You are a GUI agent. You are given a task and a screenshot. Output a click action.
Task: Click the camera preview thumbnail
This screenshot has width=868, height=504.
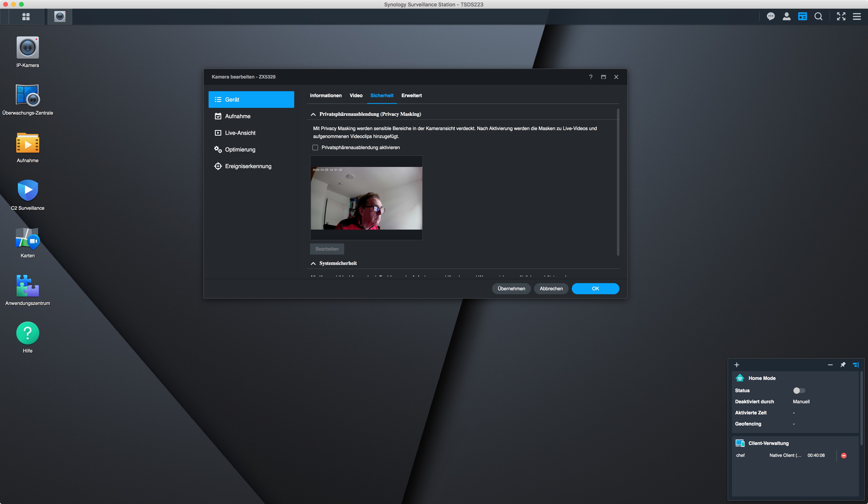(366, 198)
